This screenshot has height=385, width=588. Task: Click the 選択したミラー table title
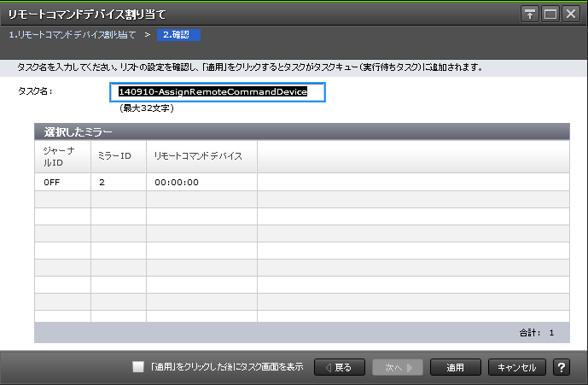tap(78, 132)
